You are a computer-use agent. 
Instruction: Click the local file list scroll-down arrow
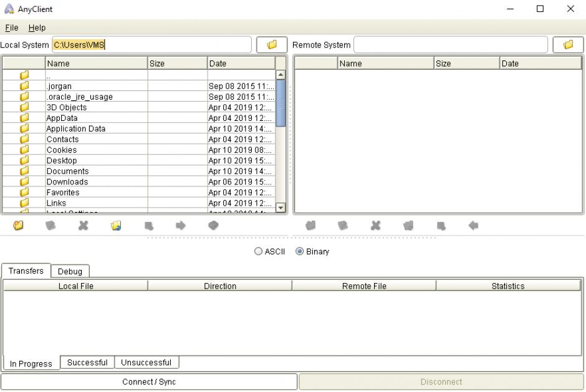point(281,208)
